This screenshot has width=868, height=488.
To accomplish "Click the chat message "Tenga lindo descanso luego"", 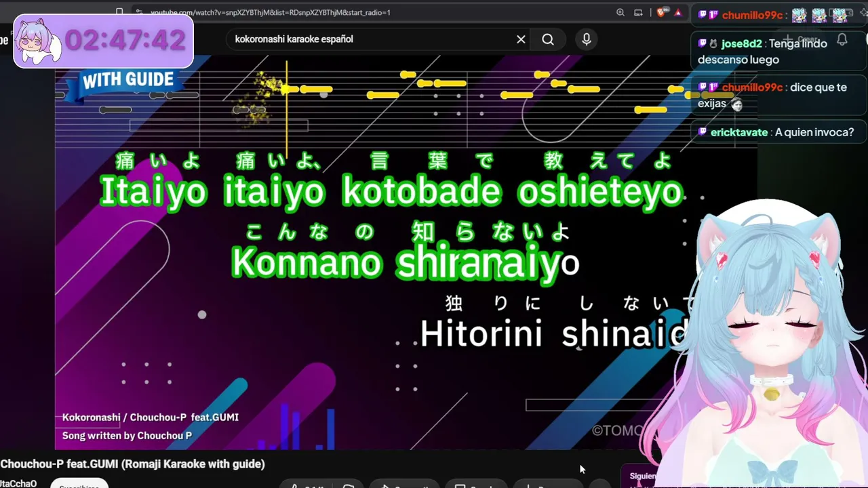I will (x=763, y=52).
